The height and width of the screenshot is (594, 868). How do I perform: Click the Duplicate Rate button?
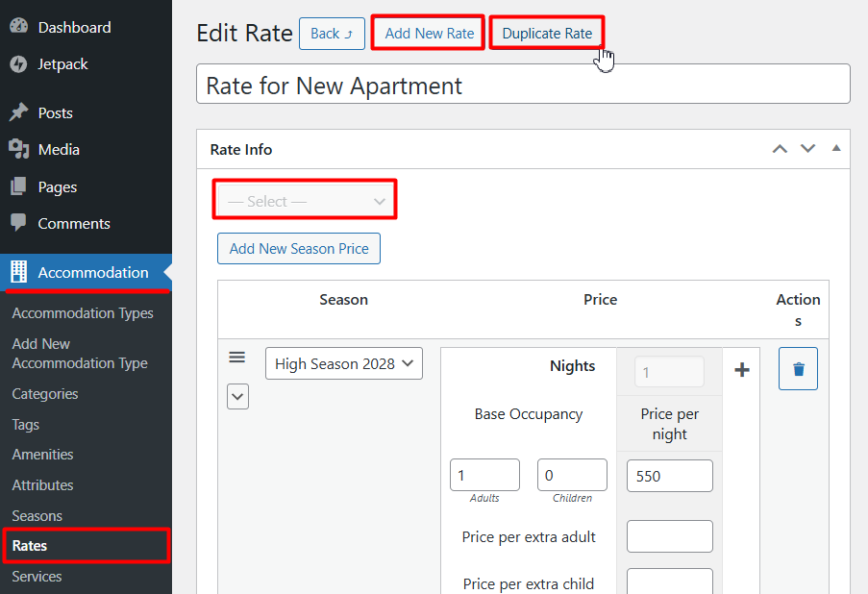coord(547,34)
